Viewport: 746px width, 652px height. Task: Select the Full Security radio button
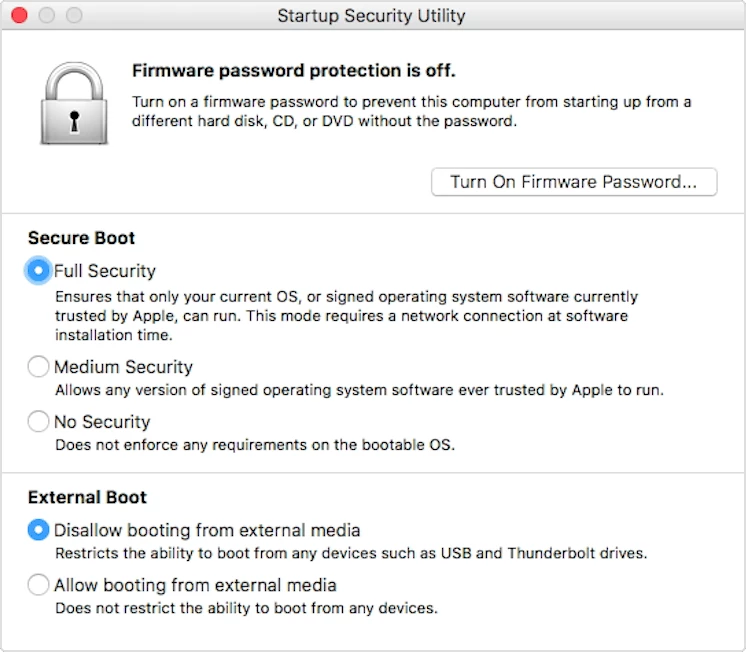point(39,271)
